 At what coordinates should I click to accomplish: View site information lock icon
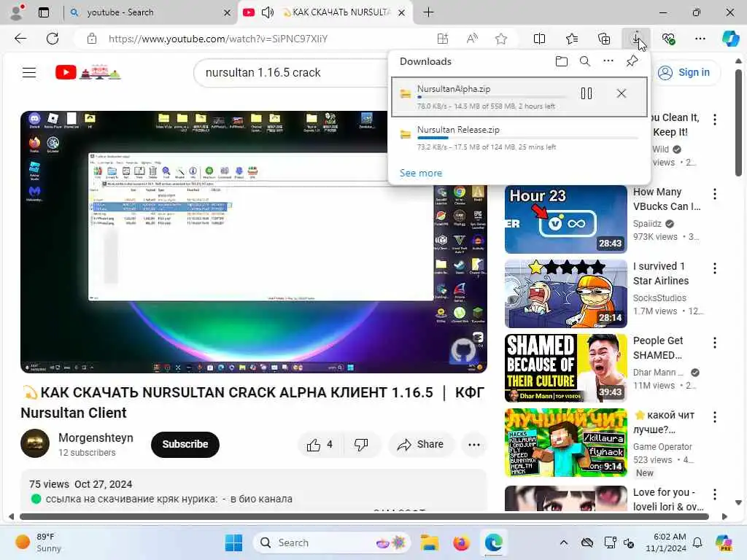pyautogui.click(x=92, y=39)
